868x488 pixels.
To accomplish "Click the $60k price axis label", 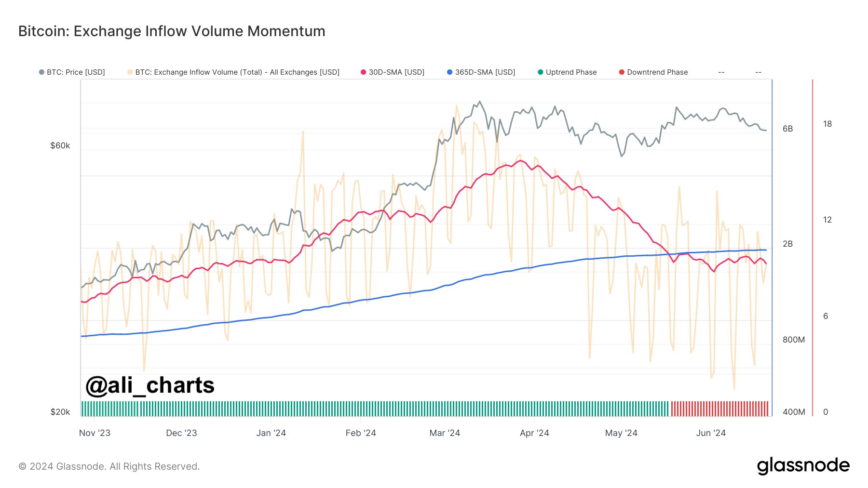I will pyautogui.click(x=60, y=145).
